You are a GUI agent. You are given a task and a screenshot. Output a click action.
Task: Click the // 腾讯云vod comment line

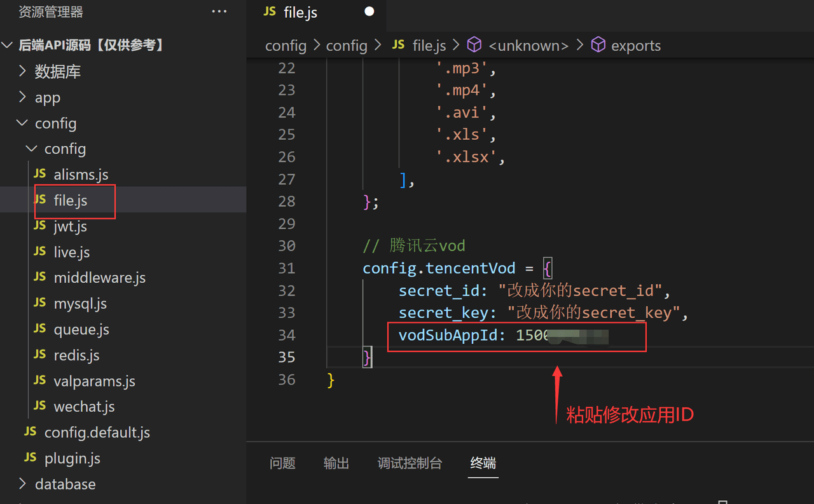[414, 246]
